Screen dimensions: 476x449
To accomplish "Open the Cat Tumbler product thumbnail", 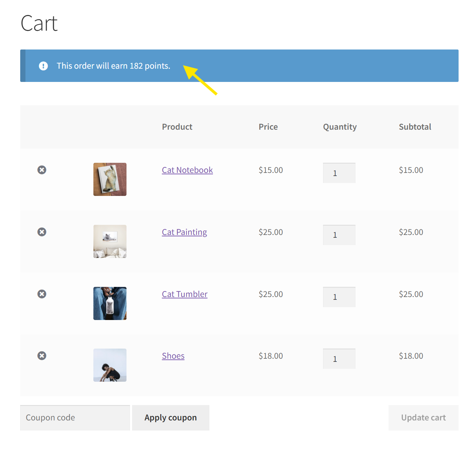I will 110,303.
